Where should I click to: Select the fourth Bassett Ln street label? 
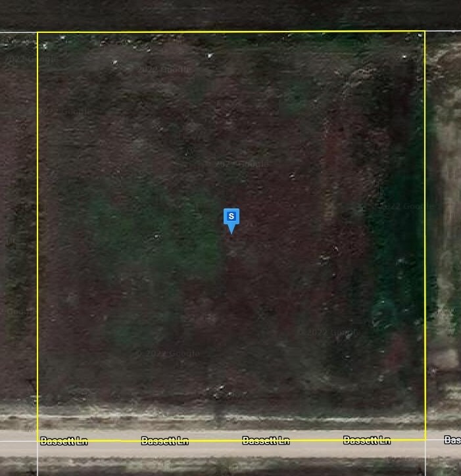point(367,440)
